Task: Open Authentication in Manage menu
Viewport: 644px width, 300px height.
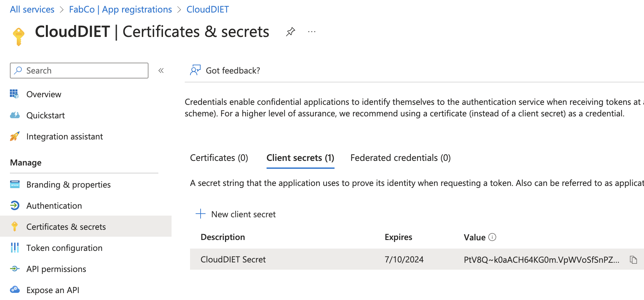Action: pyautogui.click(x=54, y=206)
